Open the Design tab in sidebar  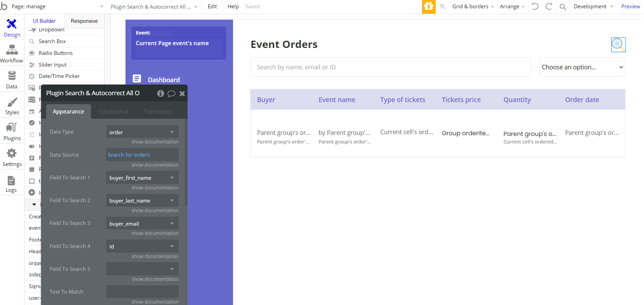tap(12, 28)
